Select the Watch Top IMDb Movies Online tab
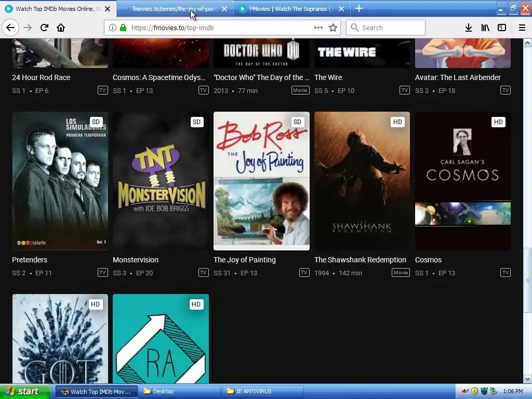The height and width of the screenshot is (399, 532). (x=58, y=9)
